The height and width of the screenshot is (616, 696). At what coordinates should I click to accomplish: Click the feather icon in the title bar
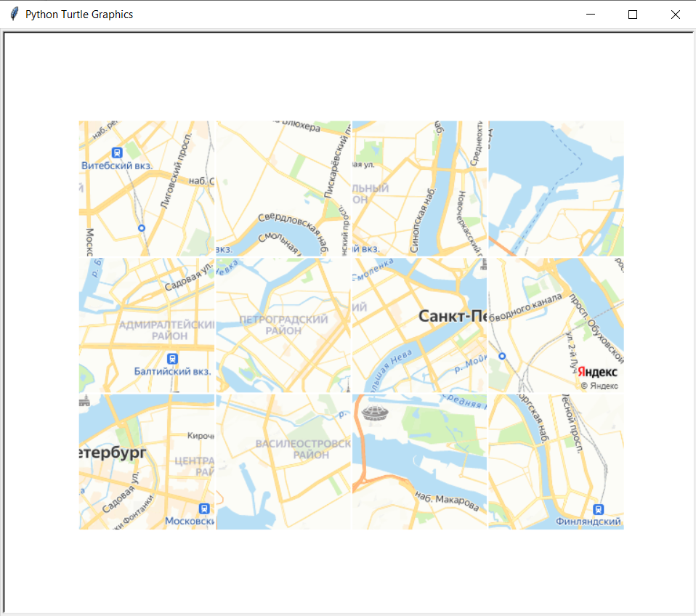(x=15, y=15)
